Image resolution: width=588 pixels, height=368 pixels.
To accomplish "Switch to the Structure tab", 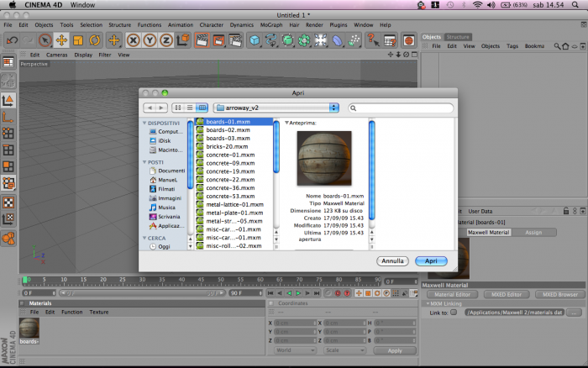I will [458, 37].
